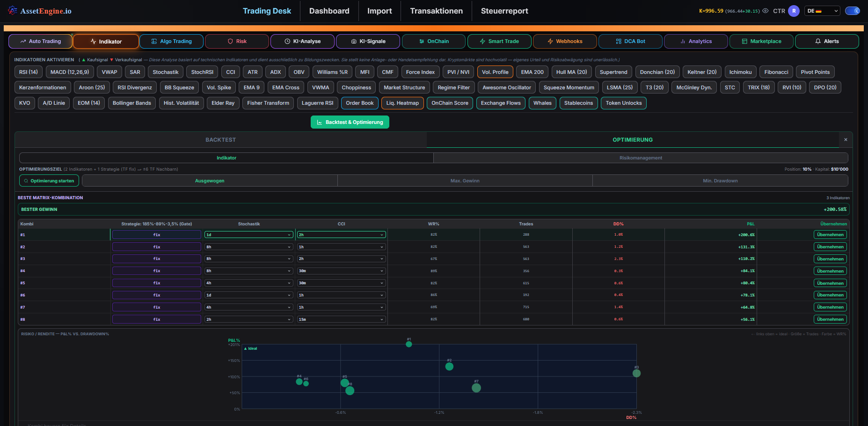Click the R user avatar
This screenshot has height=426, width=868.
tap(794, 11)
